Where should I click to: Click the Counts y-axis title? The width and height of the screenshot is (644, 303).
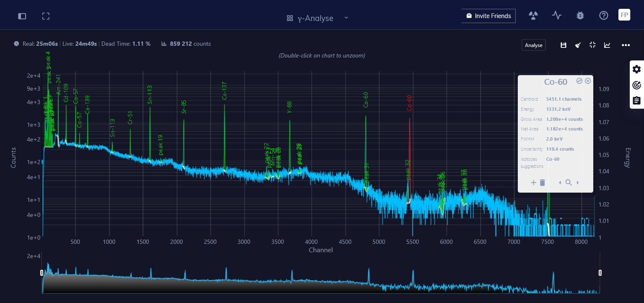[13, 157]
